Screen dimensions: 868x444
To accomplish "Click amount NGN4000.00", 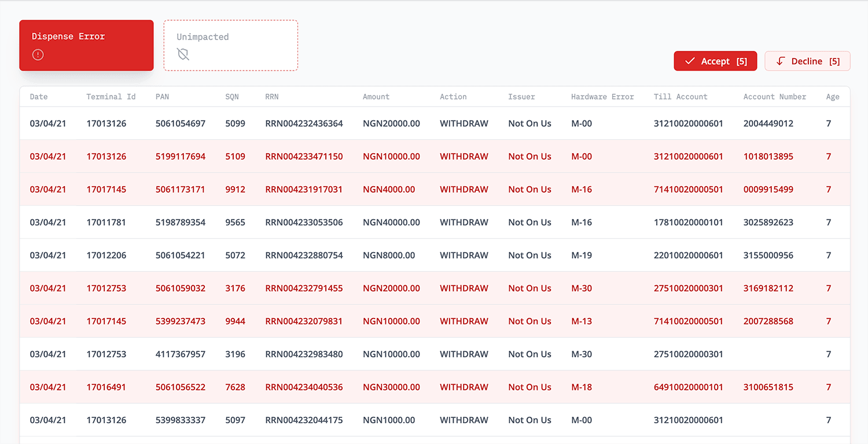I will point(389,189).
